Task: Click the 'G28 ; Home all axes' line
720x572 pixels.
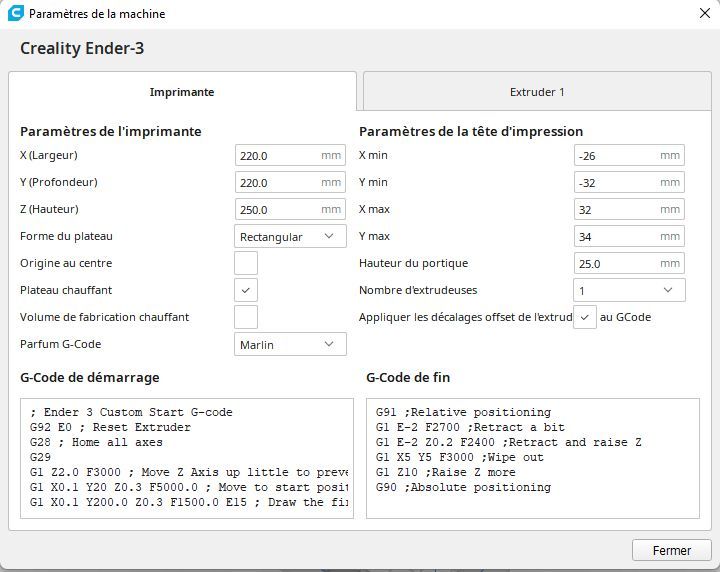Action: [96, 442]
